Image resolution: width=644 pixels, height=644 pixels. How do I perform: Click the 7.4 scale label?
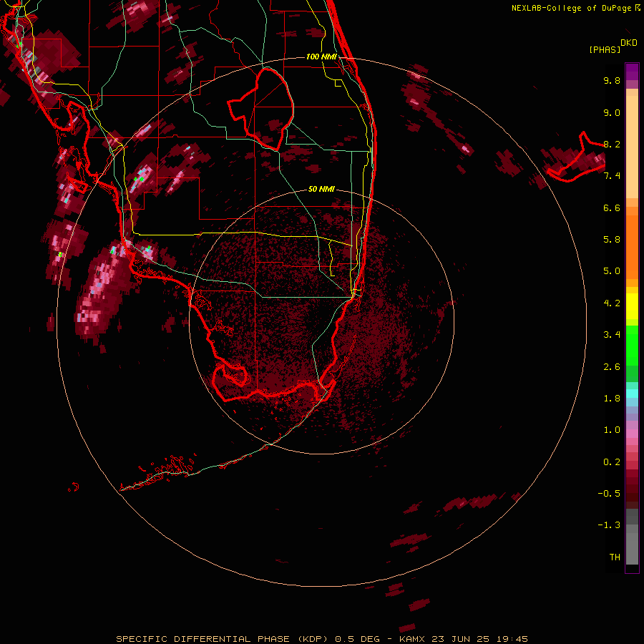coord(612,176)
